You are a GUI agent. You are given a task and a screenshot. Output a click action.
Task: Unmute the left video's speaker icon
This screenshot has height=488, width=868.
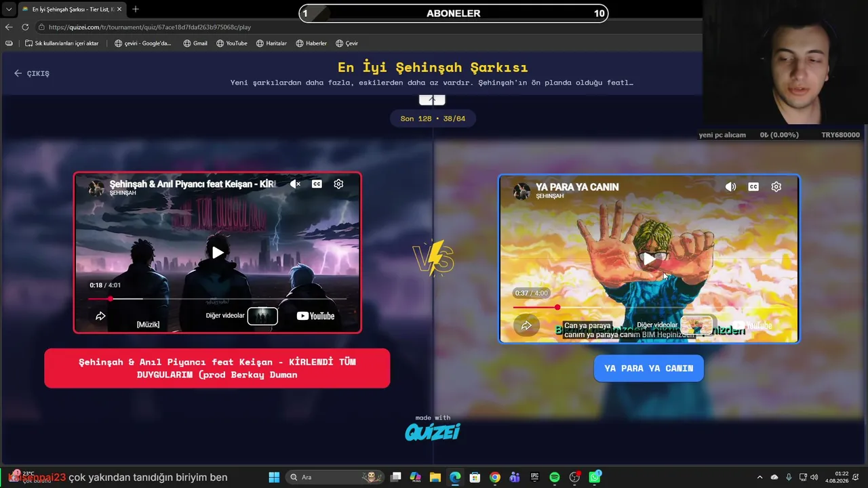(295, 184)
